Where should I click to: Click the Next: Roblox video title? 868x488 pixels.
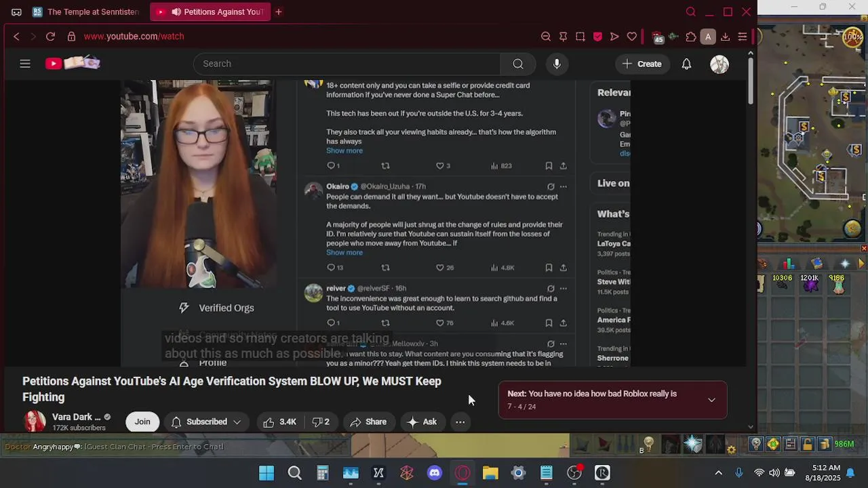(x=592, y=394)
